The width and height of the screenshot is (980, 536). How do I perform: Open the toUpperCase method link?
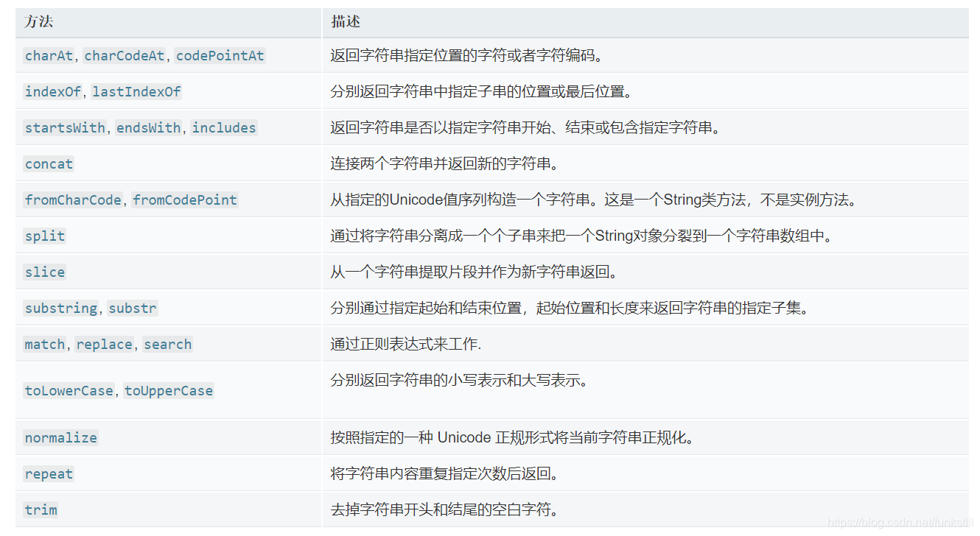[x=169, y=391]
